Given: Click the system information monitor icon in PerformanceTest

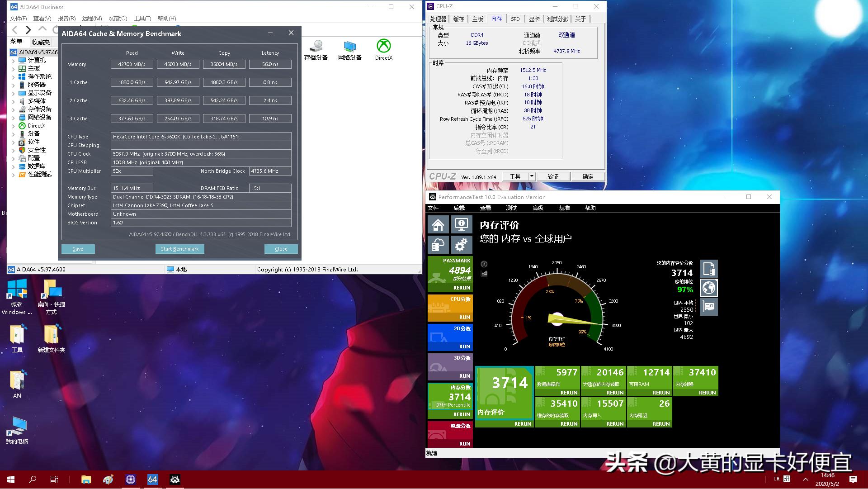Looking at the screenshot, I should coord(461,224).
